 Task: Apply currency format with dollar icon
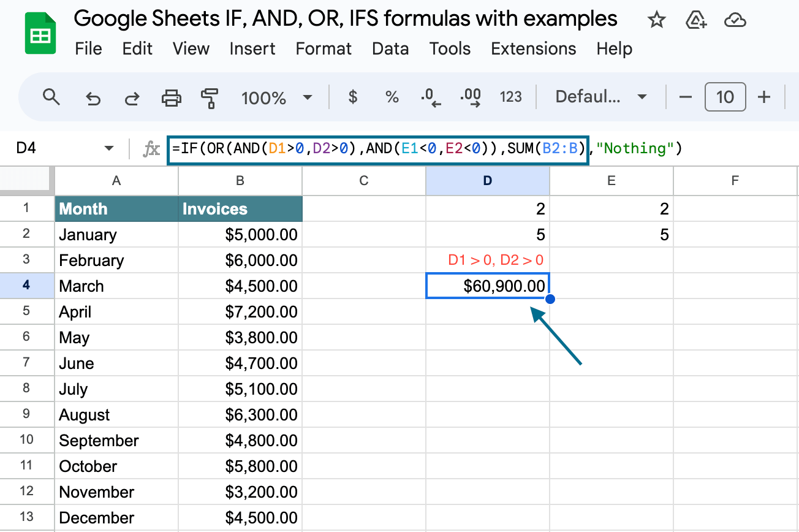pos(352,97)
